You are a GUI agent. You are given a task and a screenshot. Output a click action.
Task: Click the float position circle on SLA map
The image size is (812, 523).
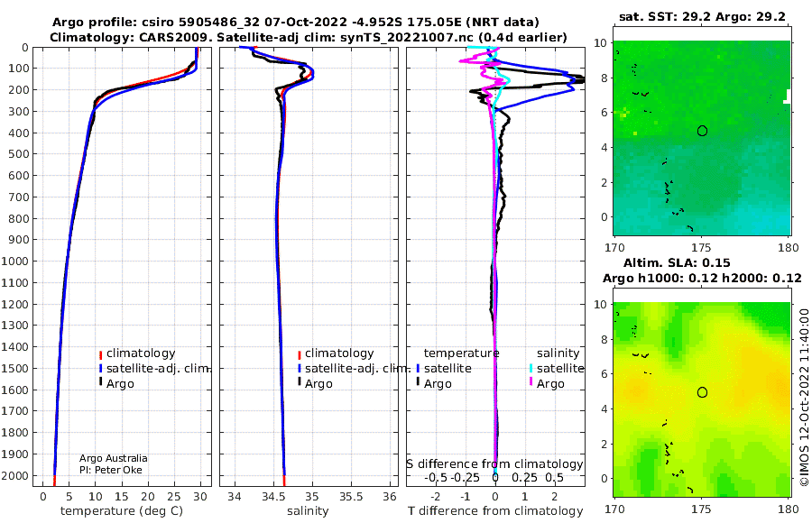click(702, 392)
